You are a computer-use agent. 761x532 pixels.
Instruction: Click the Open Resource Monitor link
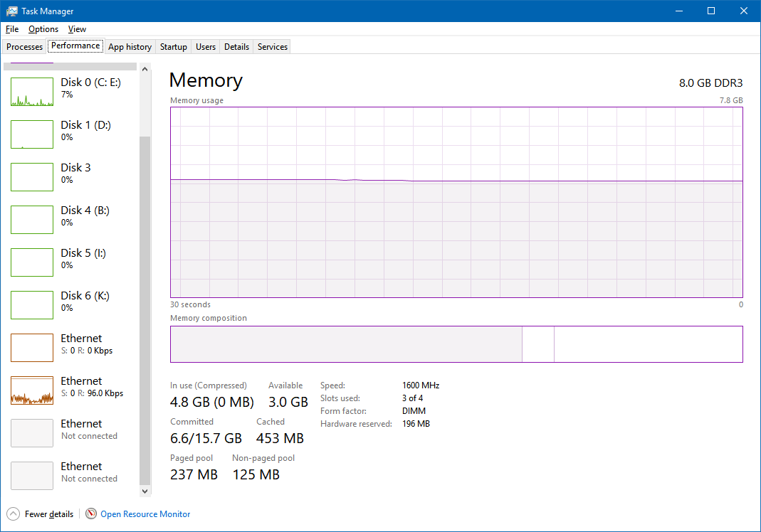[x=145, y=514]
